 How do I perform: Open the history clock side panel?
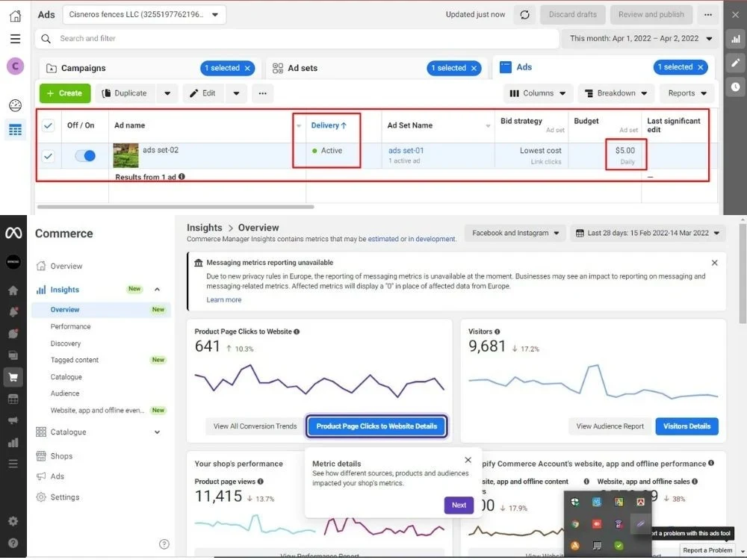coord(736,87)
